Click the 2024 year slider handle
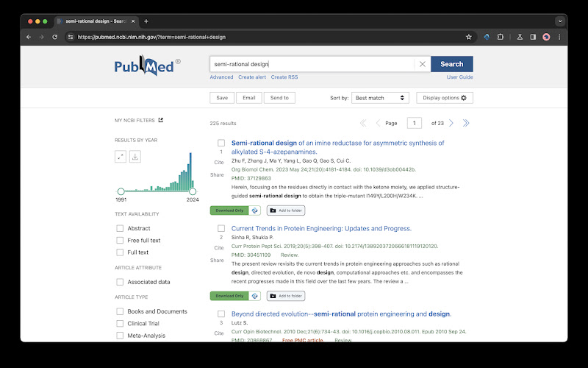The image size is (588, 368). click(x=193, y=191)
